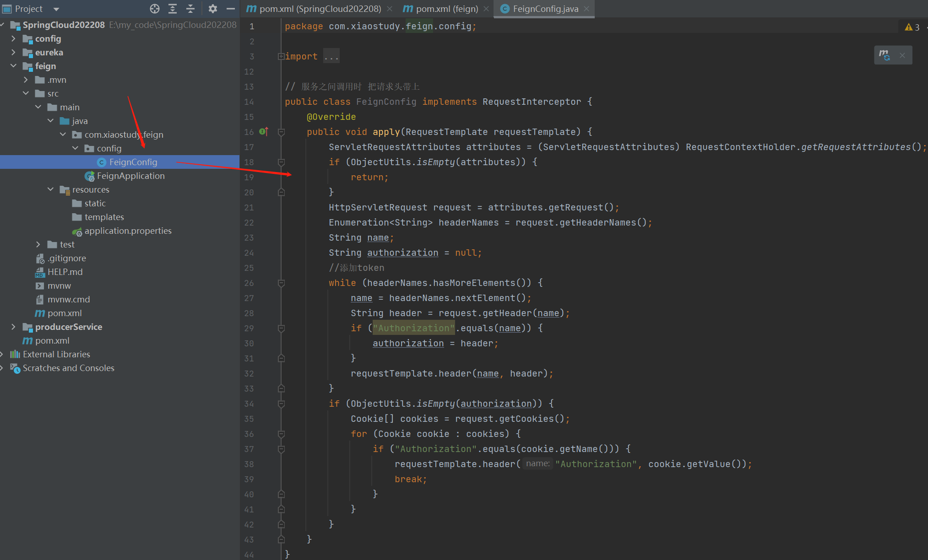The height and width of the screenshot is (560, 928).
Task: Close the pom.xml (feign) tab
Action: pos(486,9)
